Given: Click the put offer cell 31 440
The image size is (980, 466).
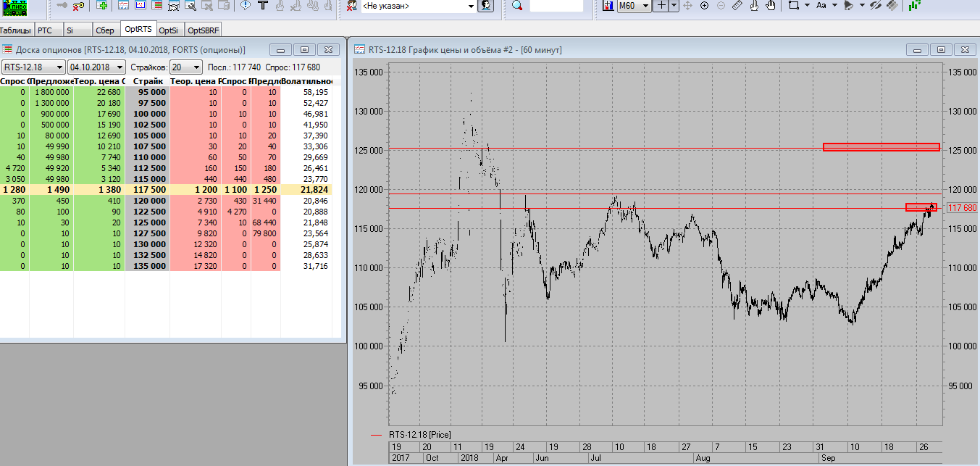Looking at the screenshot, I should click(264, 201).
